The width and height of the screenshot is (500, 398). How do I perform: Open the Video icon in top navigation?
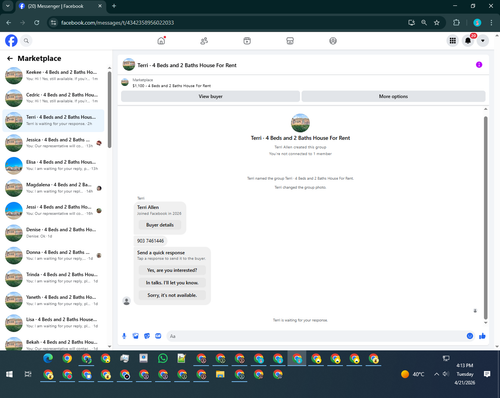(247, 41)
